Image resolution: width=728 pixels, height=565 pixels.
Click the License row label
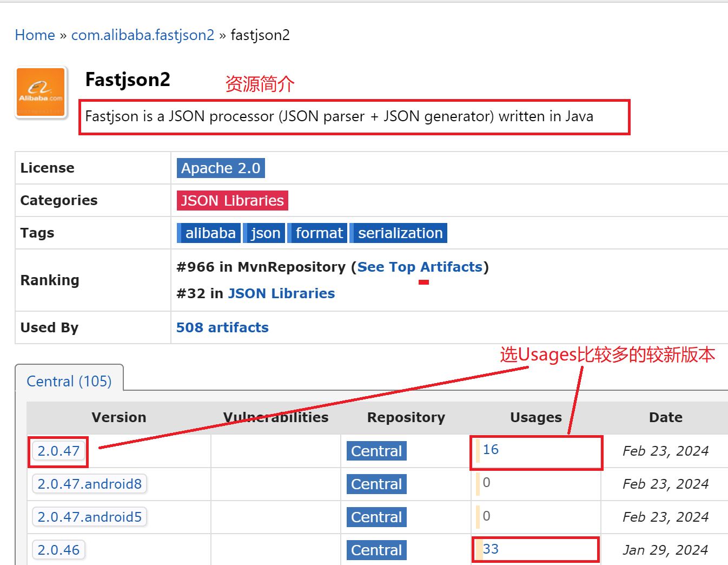(48, 168)
